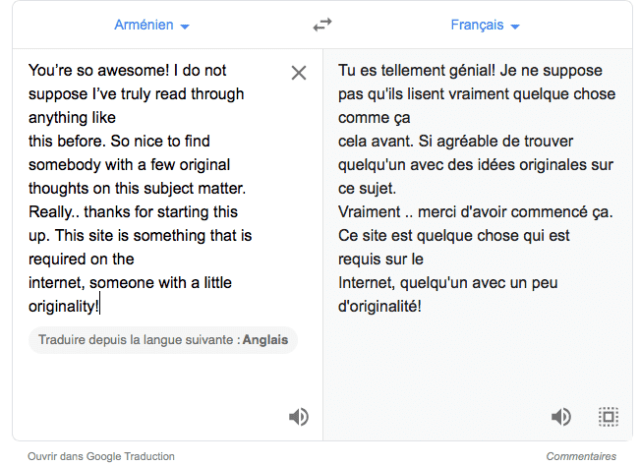Open the Arménien source language menu
This screenshot has width=640, height=465.
tap(143, 24)
